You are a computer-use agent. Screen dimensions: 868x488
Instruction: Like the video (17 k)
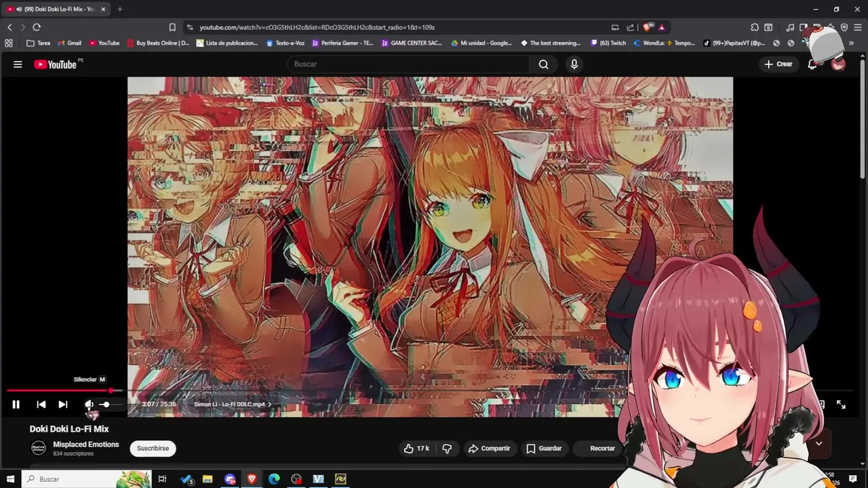tap(416, 448)
